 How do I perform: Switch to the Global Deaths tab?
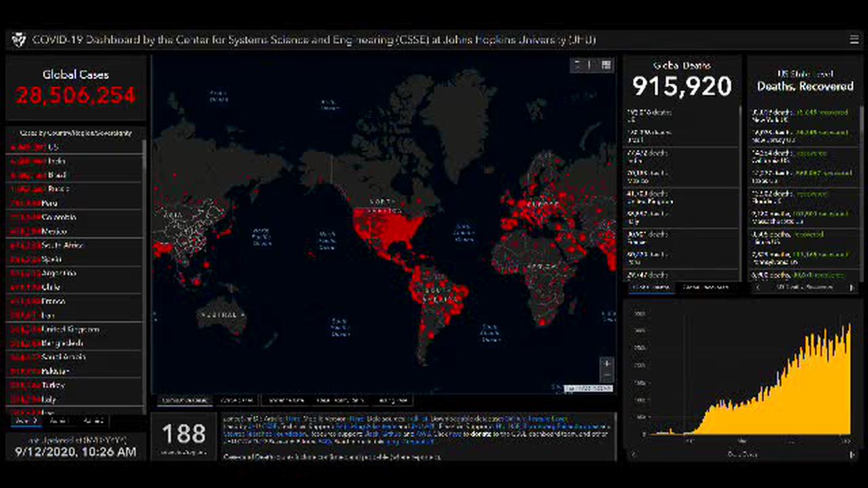tap(651, 287)
